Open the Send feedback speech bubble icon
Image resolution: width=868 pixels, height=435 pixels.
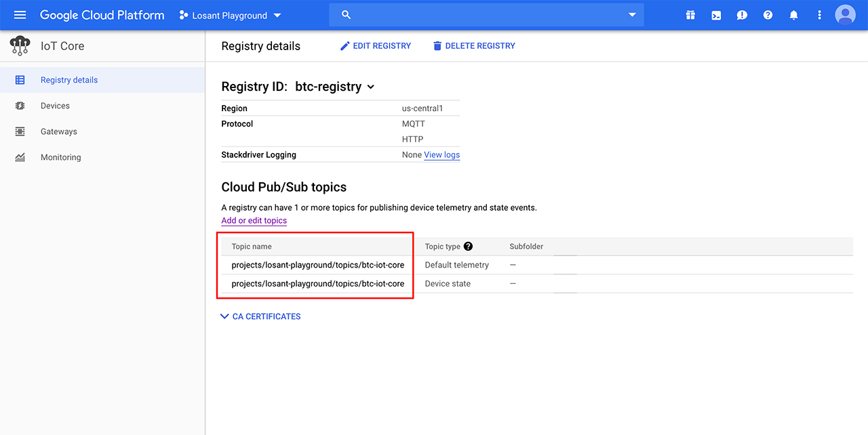[x=742, y=15]
